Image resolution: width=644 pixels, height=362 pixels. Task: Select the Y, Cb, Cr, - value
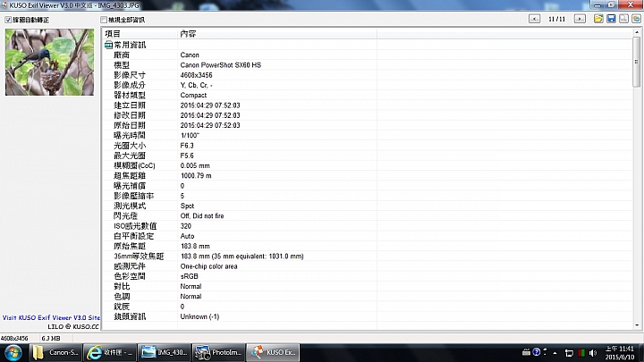[196, 86]
